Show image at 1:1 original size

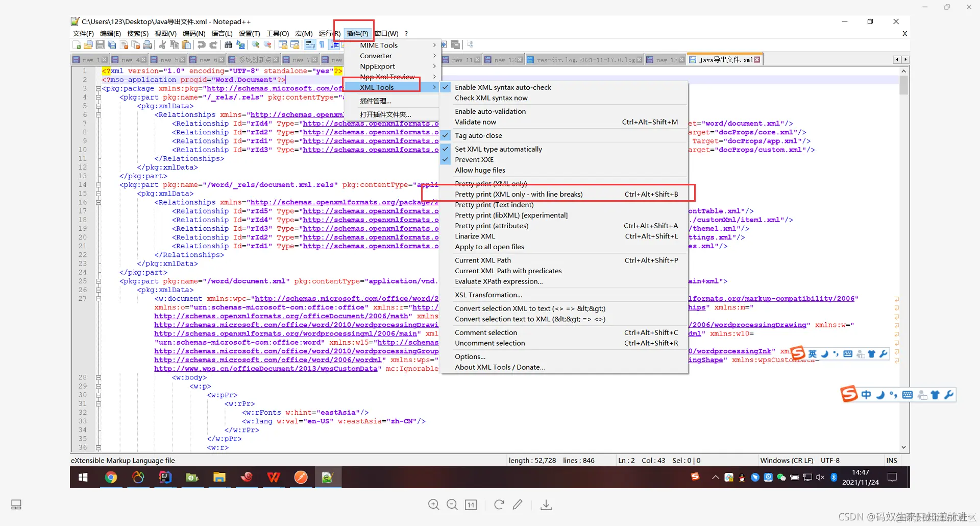pos(471,505)
